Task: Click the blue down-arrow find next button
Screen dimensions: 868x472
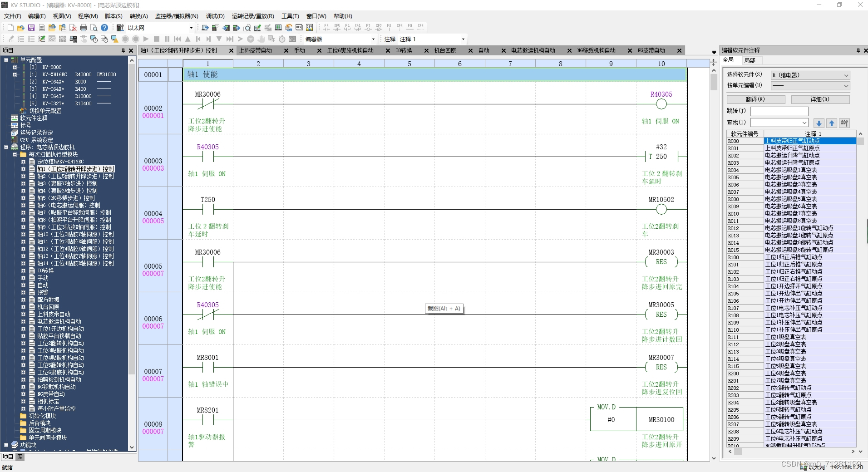Action: click(819, 123)
